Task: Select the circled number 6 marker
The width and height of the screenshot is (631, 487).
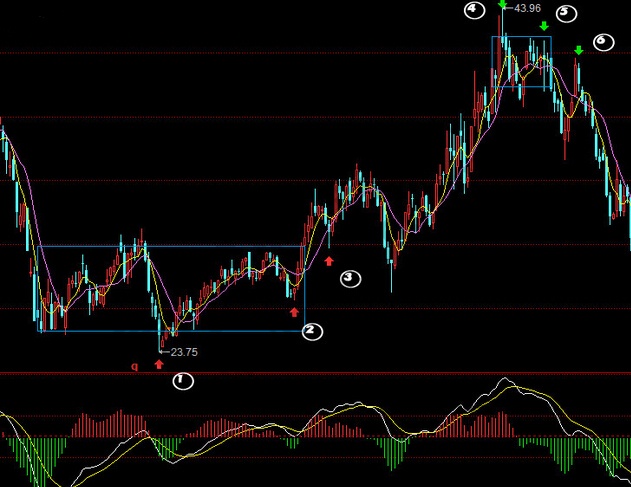Action: [602, 41]
